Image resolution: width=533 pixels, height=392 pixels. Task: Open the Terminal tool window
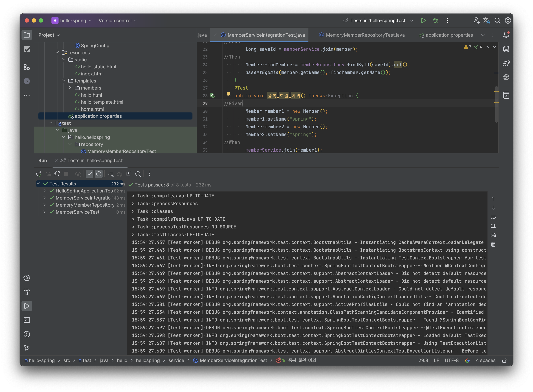pyautogui.click(x=27, y=320)
